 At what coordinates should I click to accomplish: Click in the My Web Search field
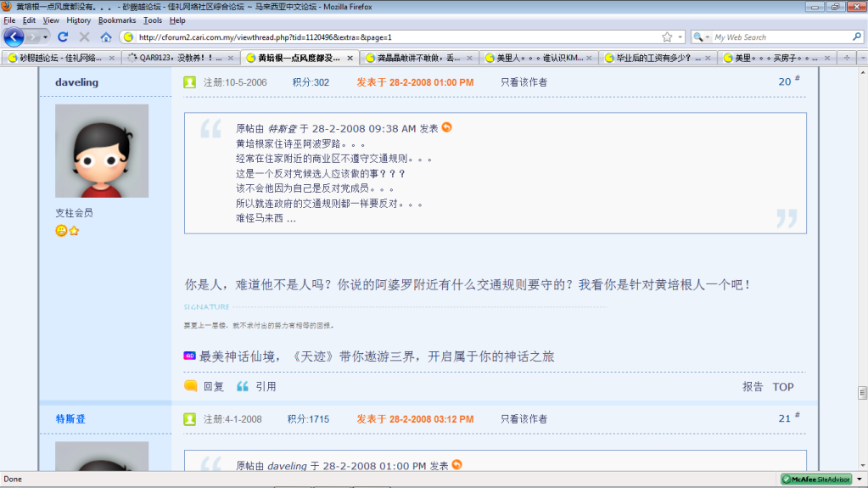point(781,37)
